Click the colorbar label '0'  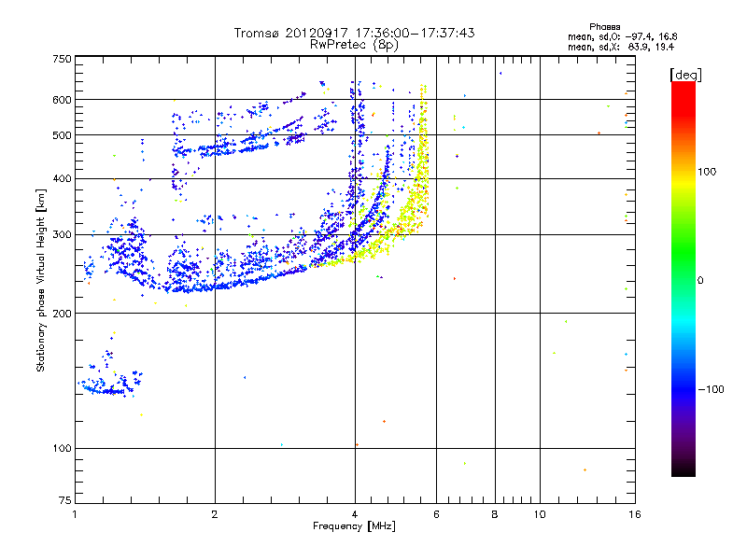tap(700, 281)
